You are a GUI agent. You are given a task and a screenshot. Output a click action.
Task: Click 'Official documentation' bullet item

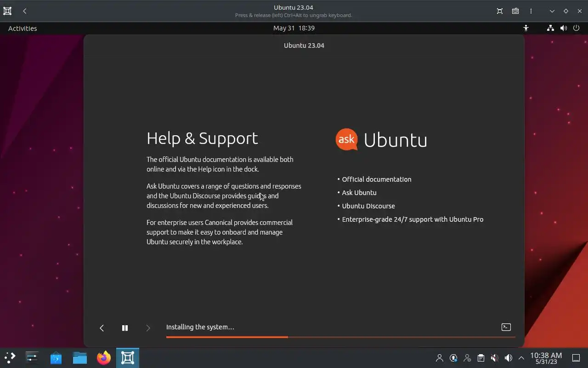377,179
